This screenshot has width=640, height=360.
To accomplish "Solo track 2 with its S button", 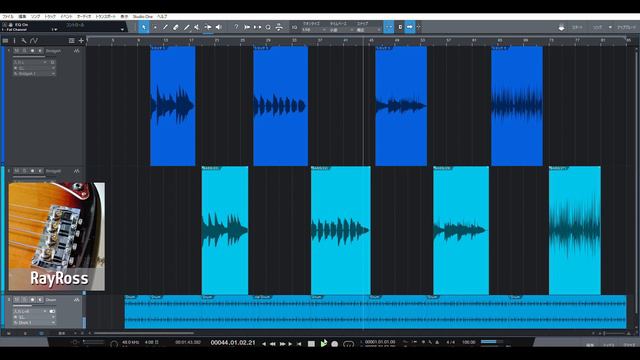I will coord(24,171).
